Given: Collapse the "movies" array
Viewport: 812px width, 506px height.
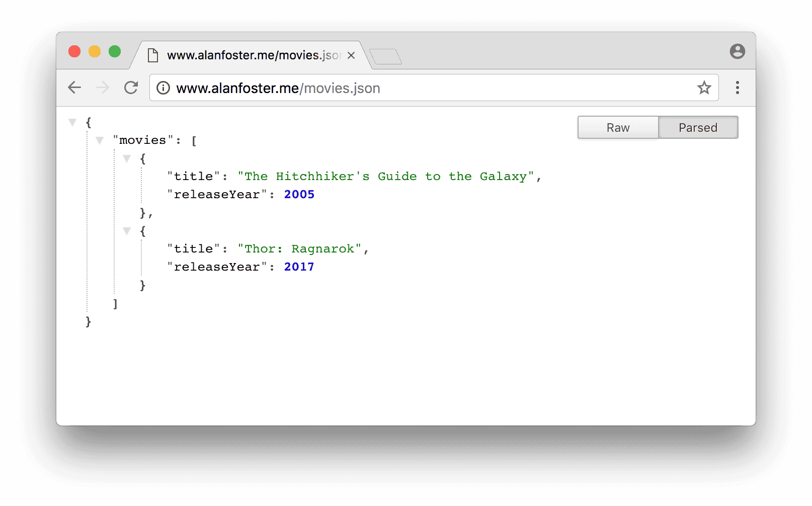Looking at the screenshot, I should (x=100, y=140).
